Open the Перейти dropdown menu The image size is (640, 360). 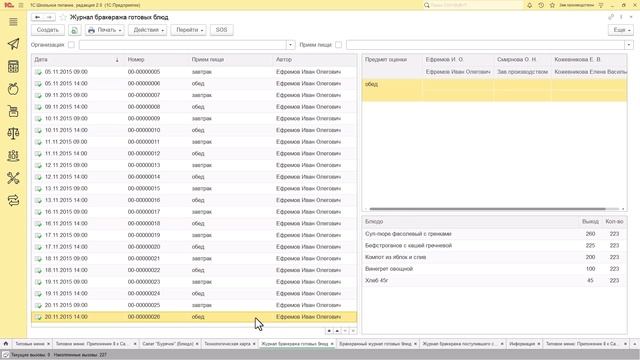pos(189,30)
